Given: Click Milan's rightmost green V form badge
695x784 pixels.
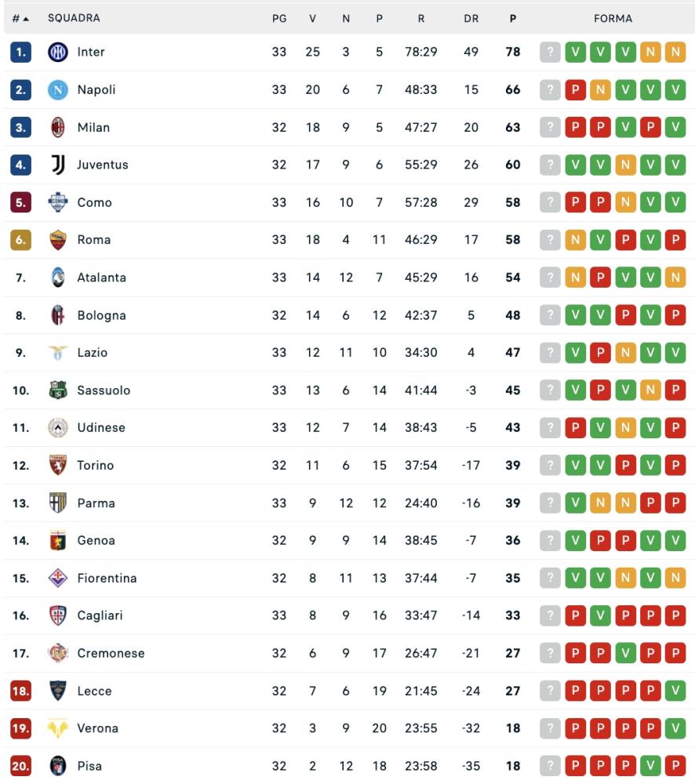Looking at the screenshot, I should coord(675,127).
